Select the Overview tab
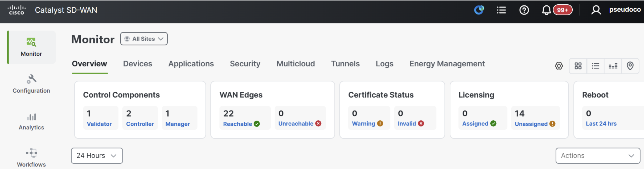 [x=89, y=64]
